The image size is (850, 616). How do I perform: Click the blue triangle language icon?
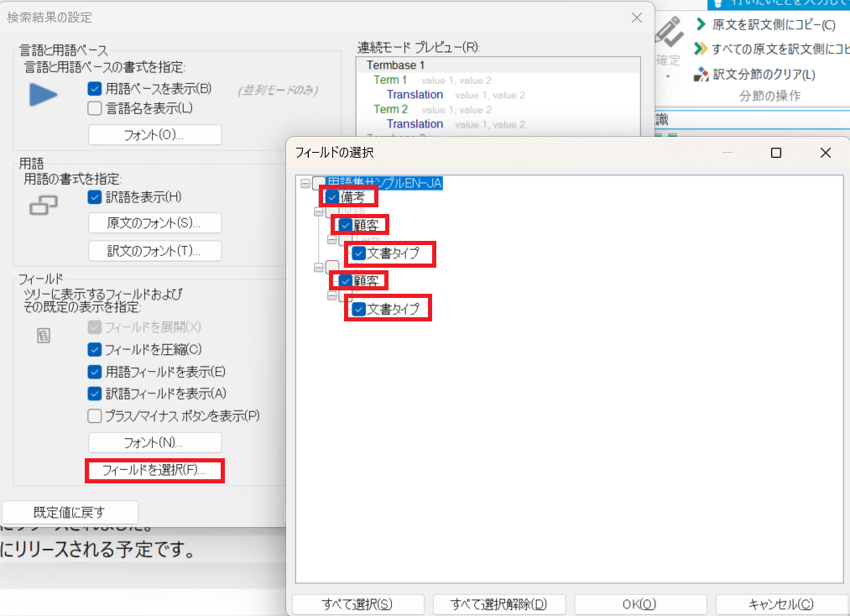[x=43, y=95]
